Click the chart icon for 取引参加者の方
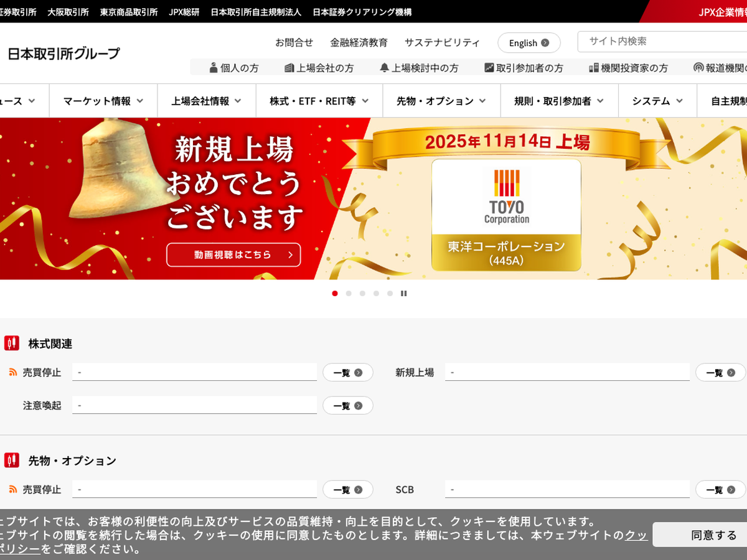This screenshot has height=560, width=747. click(x=489, y=68)
